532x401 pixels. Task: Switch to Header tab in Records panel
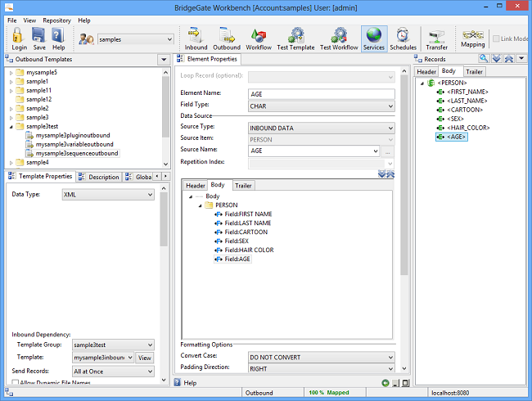(426, 72)
